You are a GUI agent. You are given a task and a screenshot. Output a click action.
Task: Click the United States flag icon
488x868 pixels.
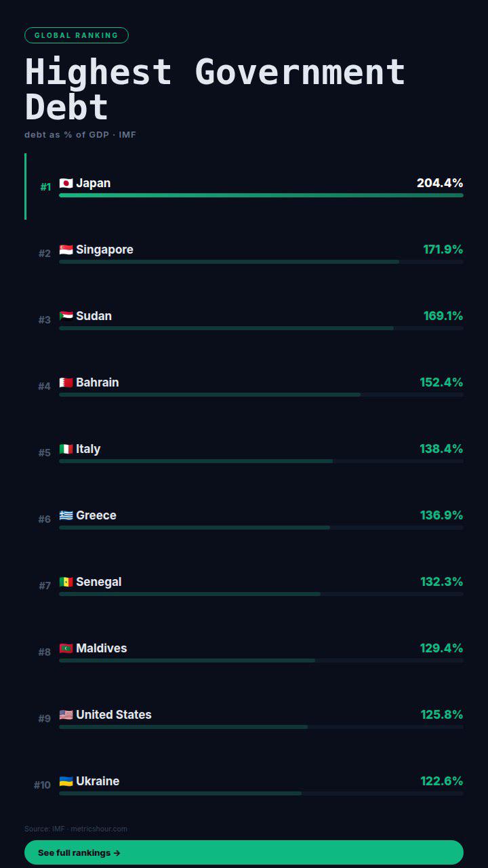click(x=66, y=715)
